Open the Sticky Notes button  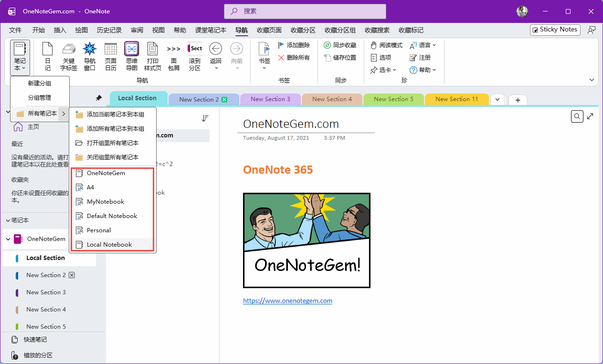555,30
